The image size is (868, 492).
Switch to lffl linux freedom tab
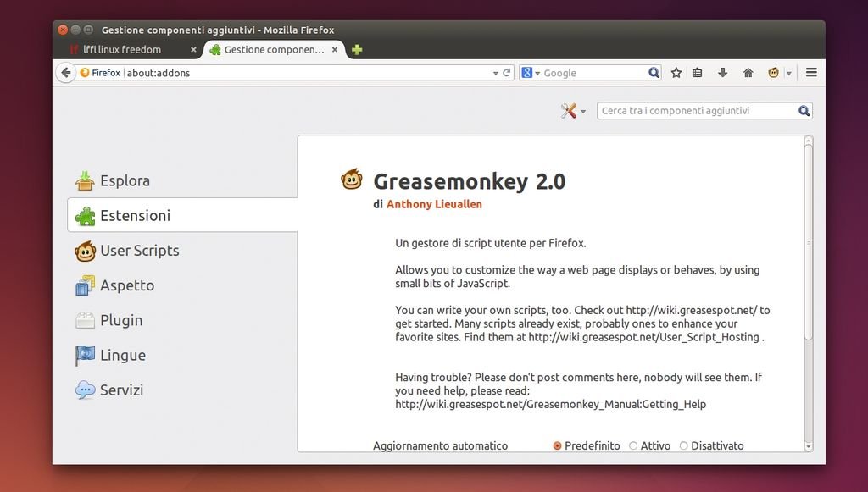click(x=129, y=49)
